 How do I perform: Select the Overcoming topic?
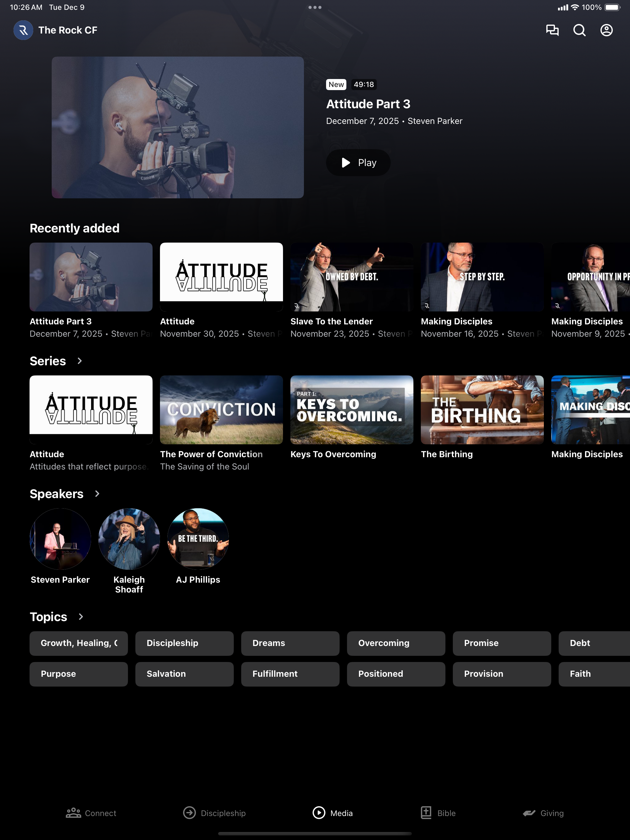[396, 643]
